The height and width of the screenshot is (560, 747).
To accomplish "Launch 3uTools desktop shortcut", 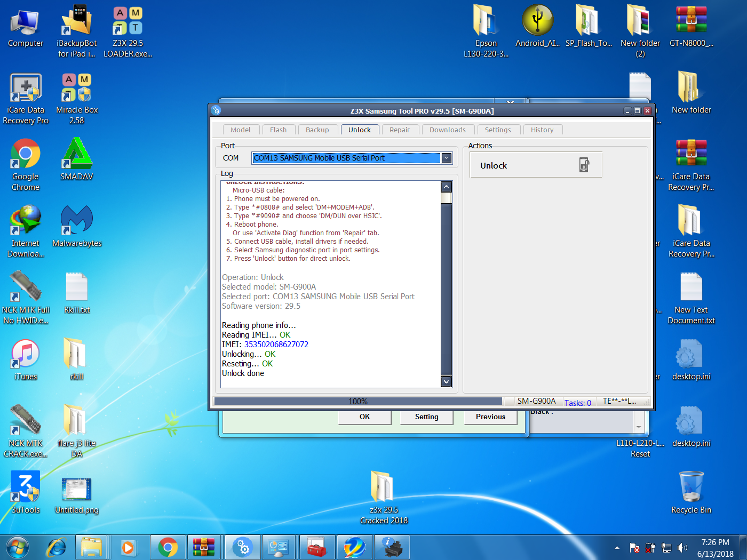I will (26, 493).
